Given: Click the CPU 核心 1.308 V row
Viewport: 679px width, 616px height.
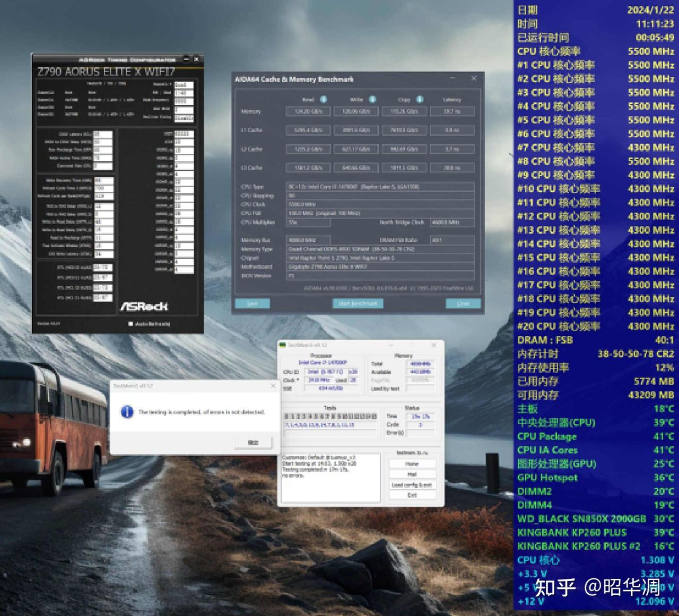Looking at the screenshot, I should pos(596,560).
